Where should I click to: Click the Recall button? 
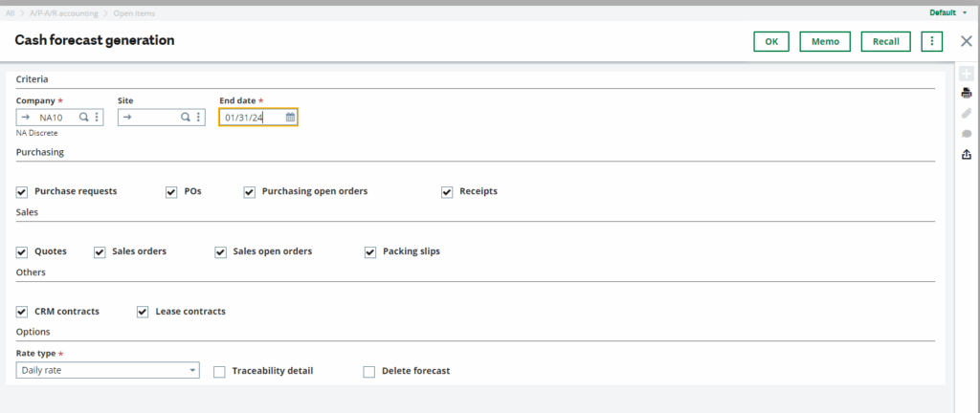(885, 42)
